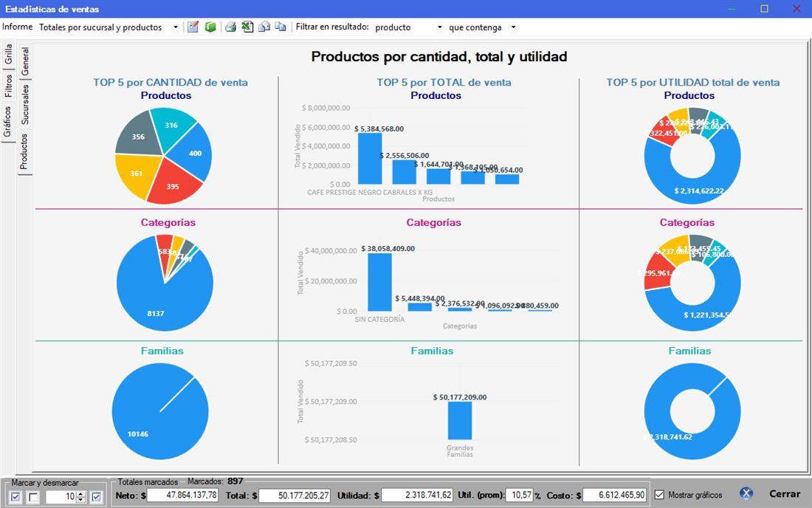Click 'TOP 5 por CANTIDAD de venta' heading
This screenshot has width=812, height=508.
coord(171,83)
